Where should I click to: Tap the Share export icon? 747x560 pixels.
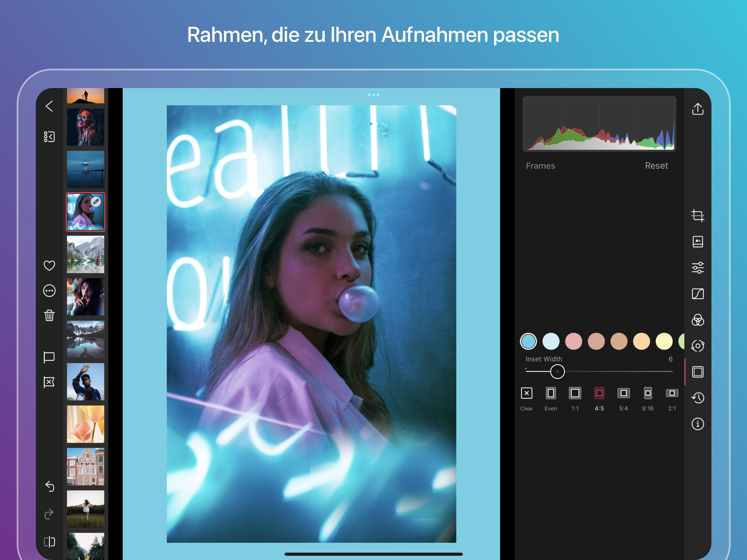point(698,109)
